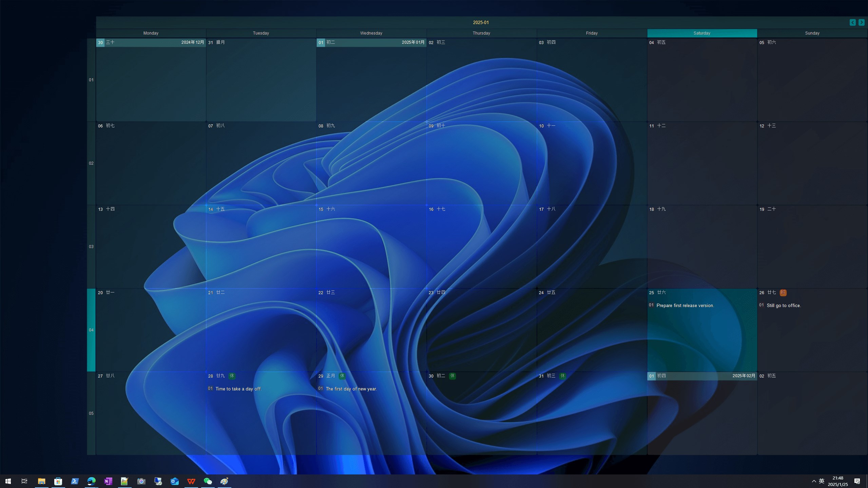Viewport: 868px width, 488px height.
Task: Click the 2025-01 month title
Action: pos(481,22)
